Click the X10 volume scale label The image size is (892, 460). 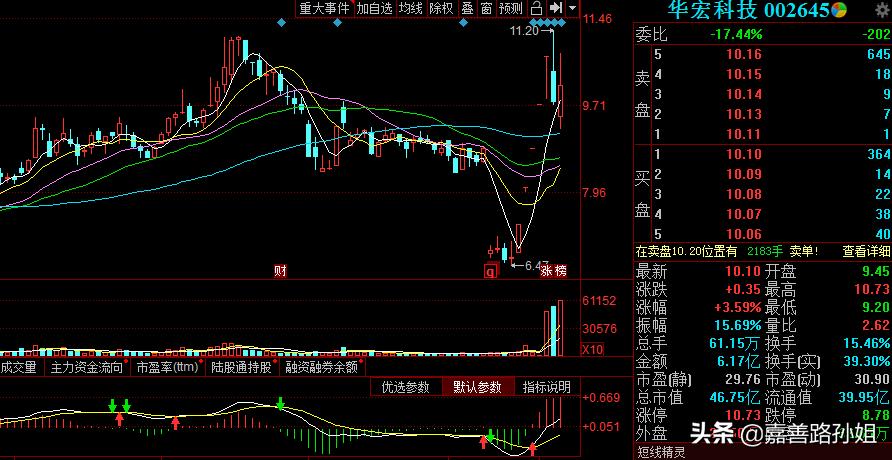592,349
